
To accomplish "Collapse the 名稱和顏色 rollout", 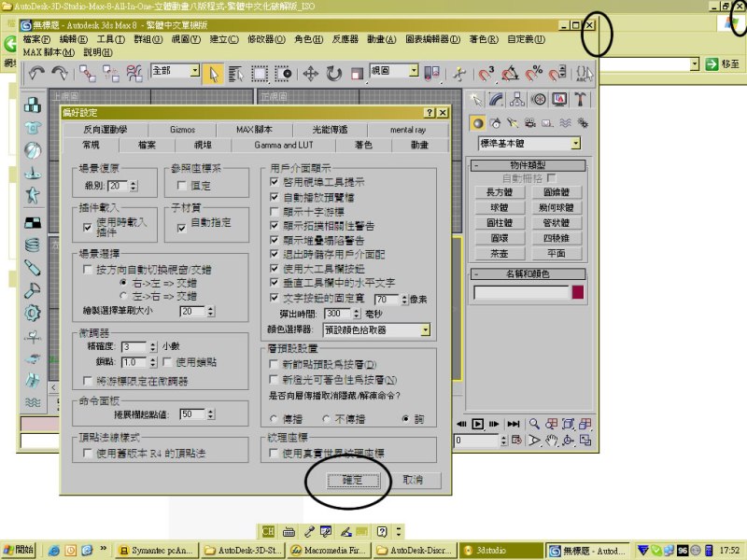I will coord(528,273).
